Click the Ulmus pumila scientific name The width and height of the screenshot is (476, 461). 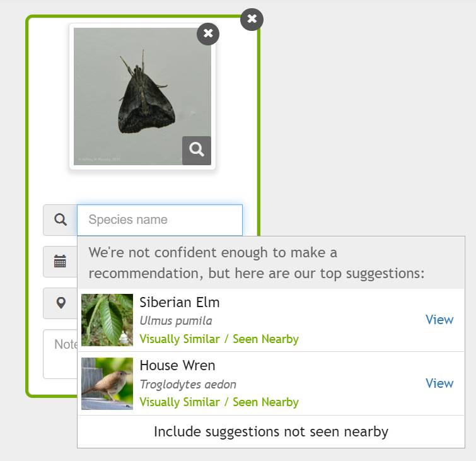pyautogui.click(x=176, y=321)
